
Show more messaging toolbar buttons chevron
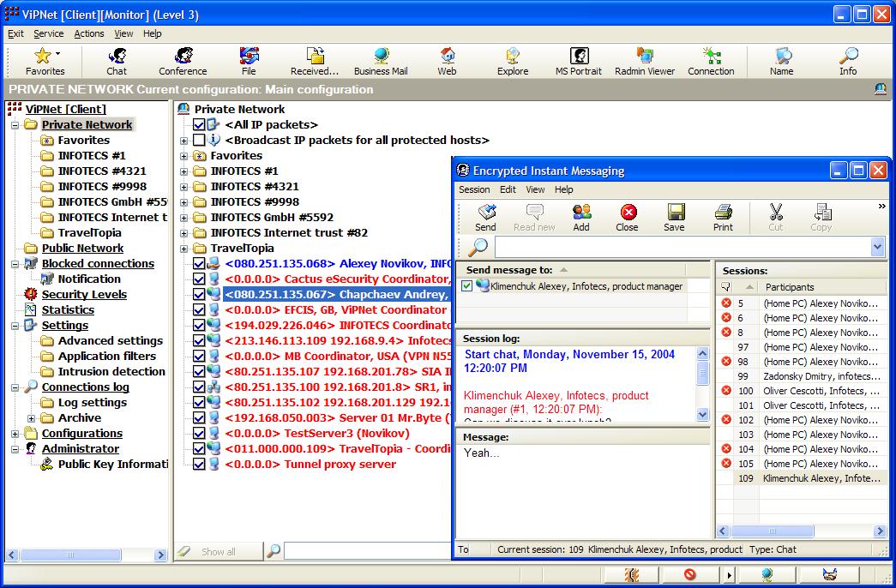click(x=881, y=207)
